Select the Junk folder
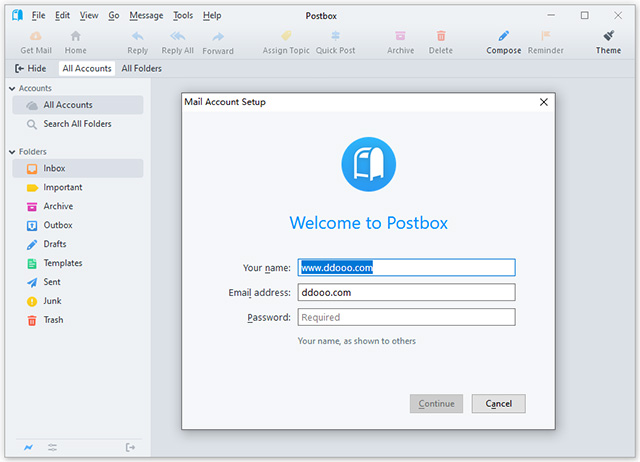Screen dimensions: 640x462 [53, 301]
